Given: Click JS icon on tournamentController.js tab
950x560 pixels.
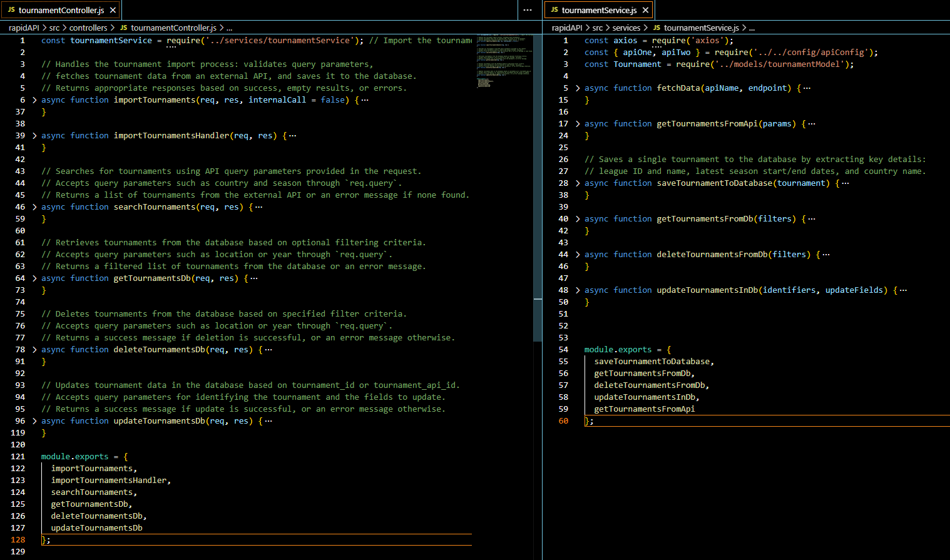Looking at the screenshot, I should pyautogui.click(x=11, y=10).
